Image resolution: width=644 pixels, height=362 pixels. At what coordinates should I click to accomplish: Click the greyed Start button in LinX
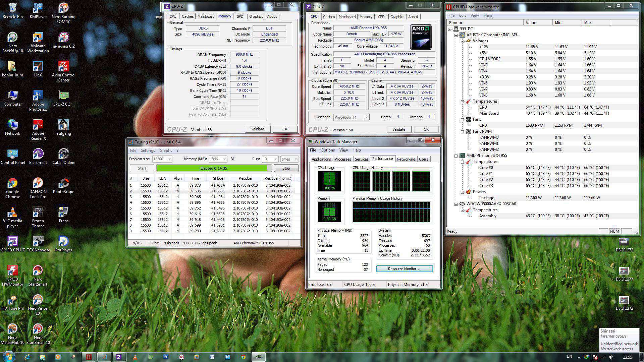(142, 168)
